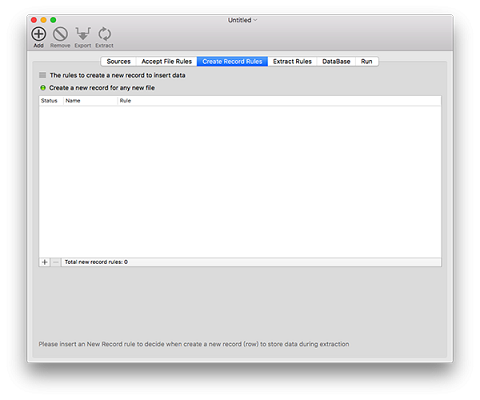Click the Export toolbar icon
The image size is (480, 400).
tap(83, 34)
